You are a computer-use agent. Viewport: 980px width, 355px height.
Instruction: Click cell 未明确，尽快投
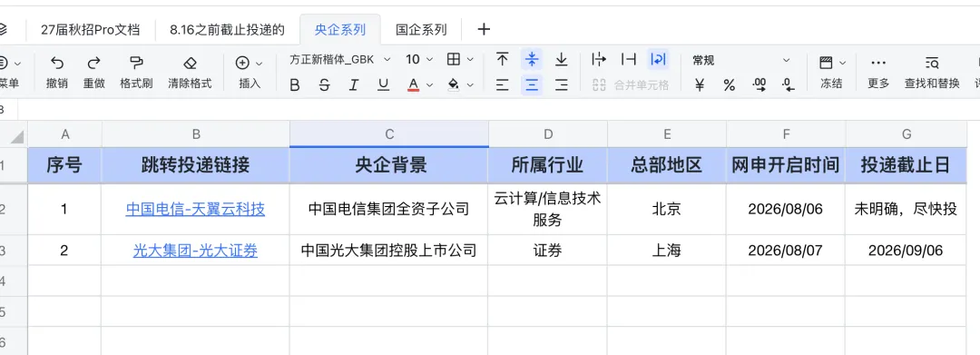coord(906,209)
